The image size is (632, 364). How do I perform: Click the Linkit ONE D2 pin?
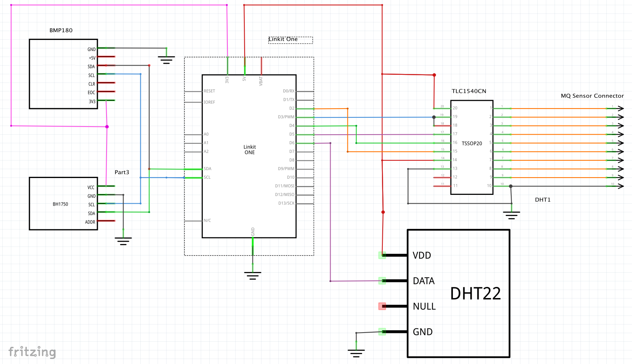pos(305,109)
